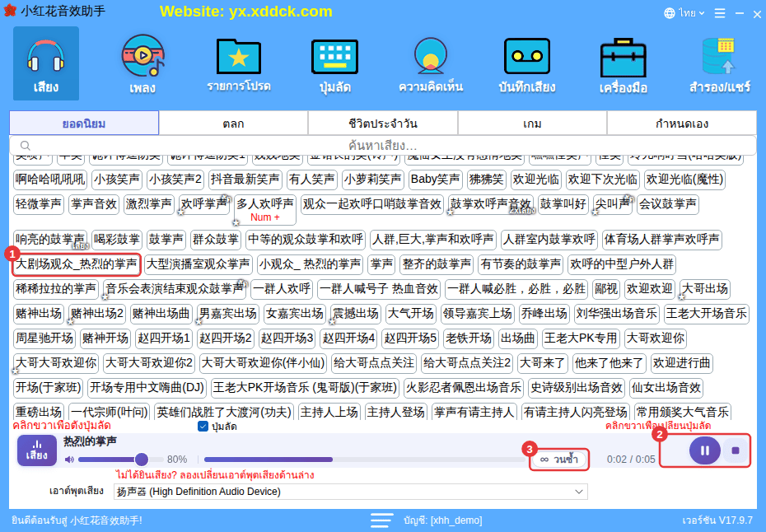Focus the ค้นหาเสียง search field

[x=382, y=146]
